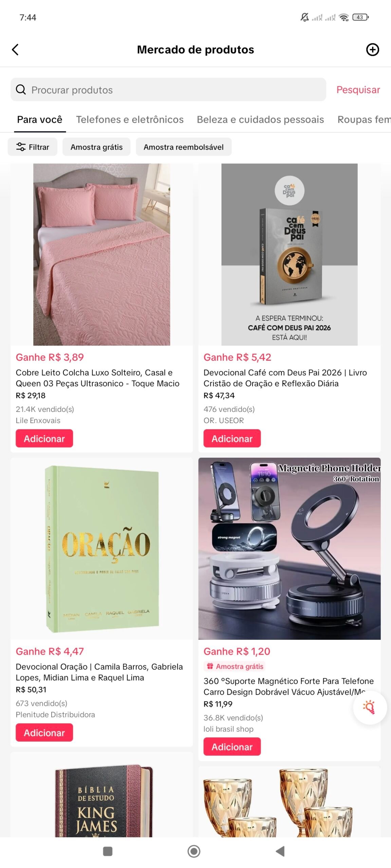Focus the Procurar produtos search field
Screen dimensions: 391x868
[168, 90]
